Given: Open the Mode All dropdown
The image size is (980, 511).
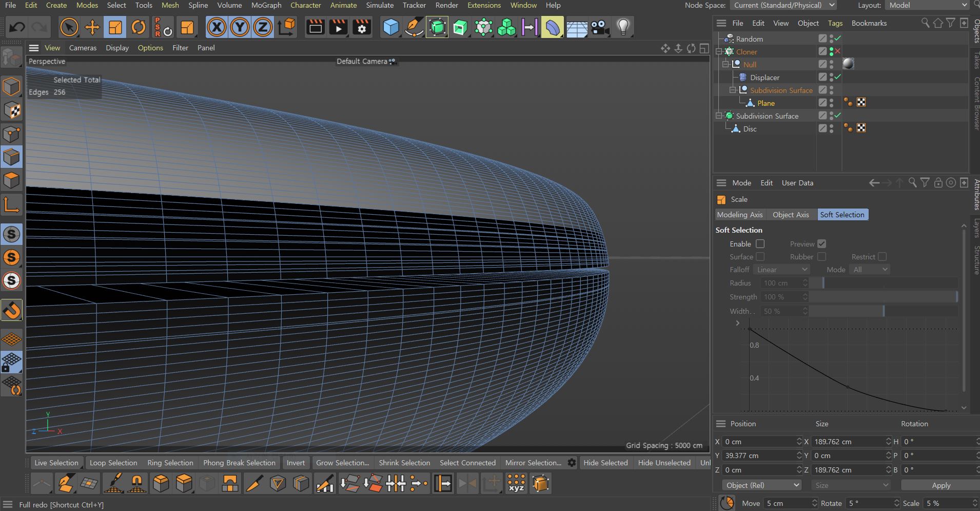Looking at the screenshot, I should (x=870, y=270).
